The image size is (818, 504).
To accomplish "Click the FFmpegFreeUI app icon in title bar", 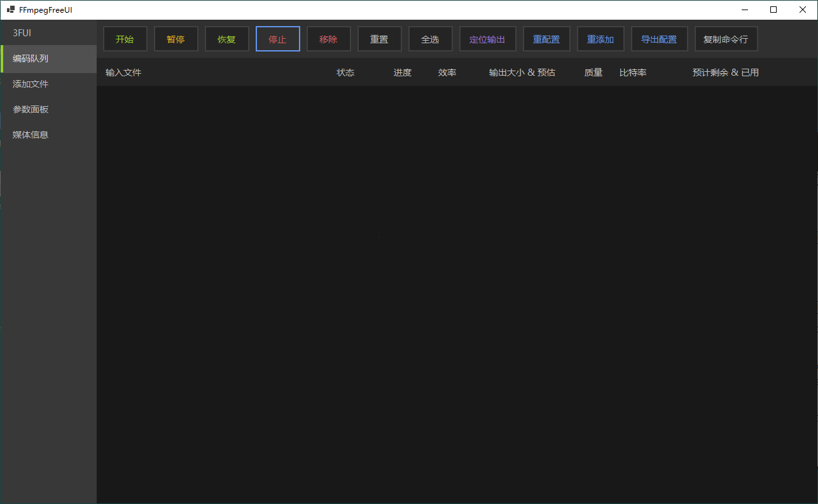I will click(10, 10).
